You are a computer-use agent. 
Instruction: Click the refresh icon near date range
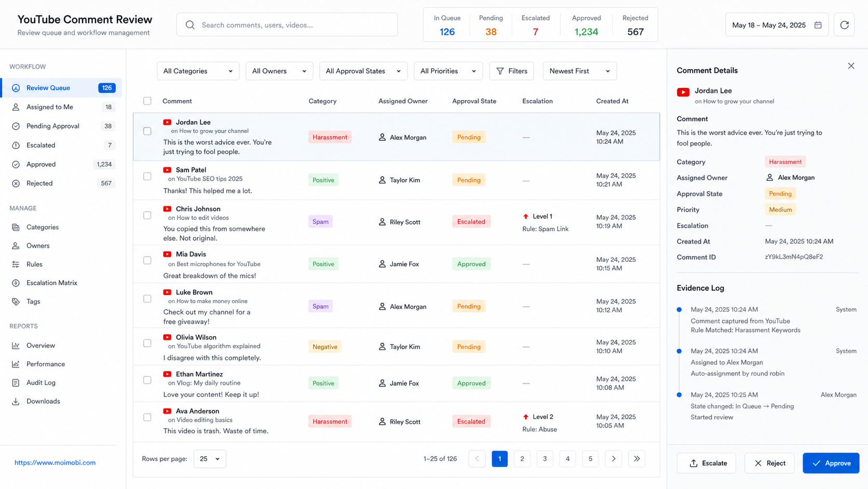[x=844, y=25]
